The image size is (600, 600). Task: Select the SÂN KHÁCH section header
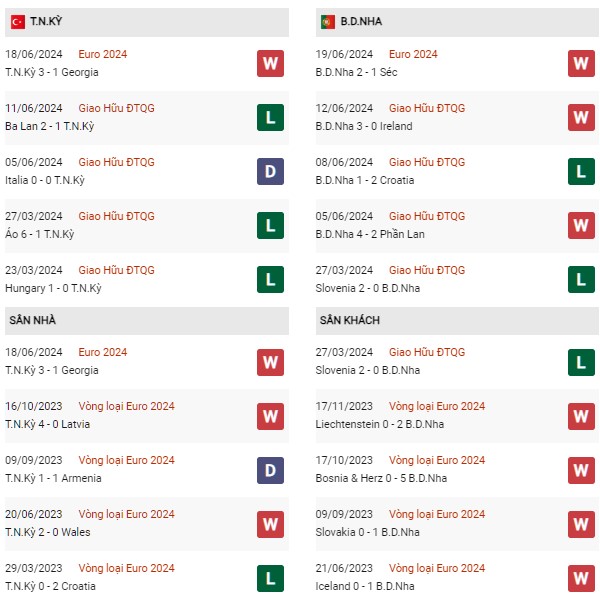click(x=457, y=321)
